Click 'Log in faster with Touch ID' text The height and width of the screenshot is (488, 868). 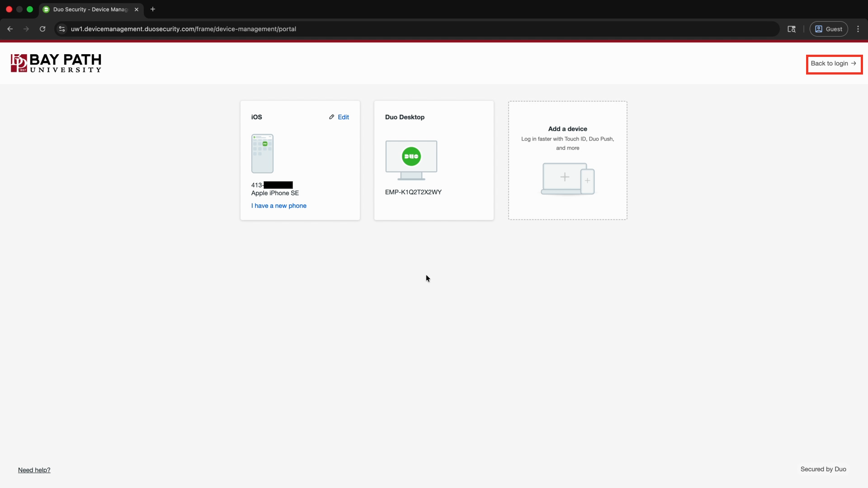pyautogui.click(x=568, y=143)
